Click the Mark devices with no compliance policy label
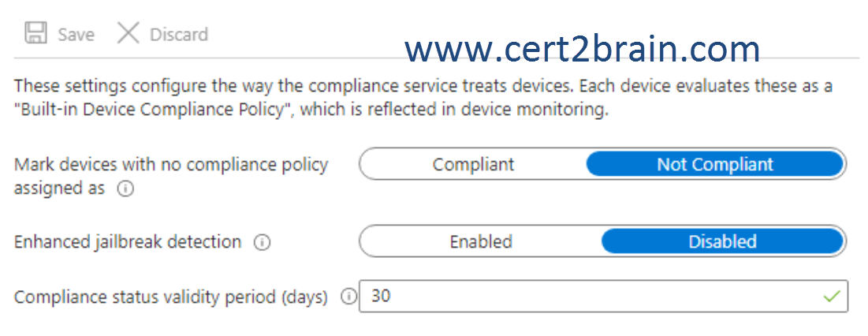This screenshot has width=868, height=336. coord(171,176)
